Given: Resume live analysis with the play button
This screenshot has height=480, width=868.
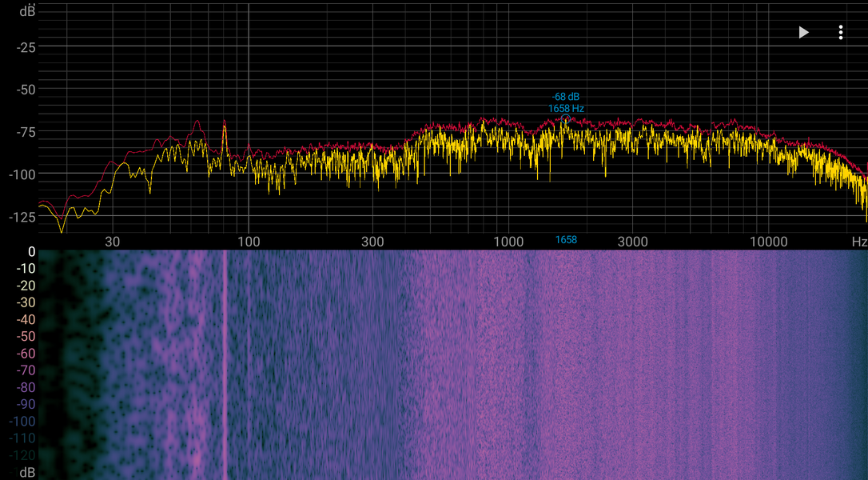Looking at the screenshot, I should (x=804, y=33).
